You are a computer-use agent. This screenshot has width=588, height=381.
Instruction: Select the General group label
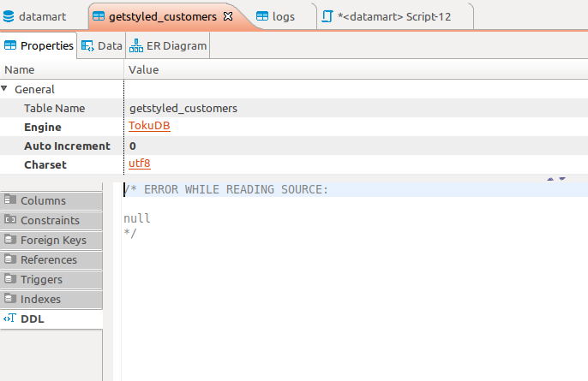click(x=34, y=90)
